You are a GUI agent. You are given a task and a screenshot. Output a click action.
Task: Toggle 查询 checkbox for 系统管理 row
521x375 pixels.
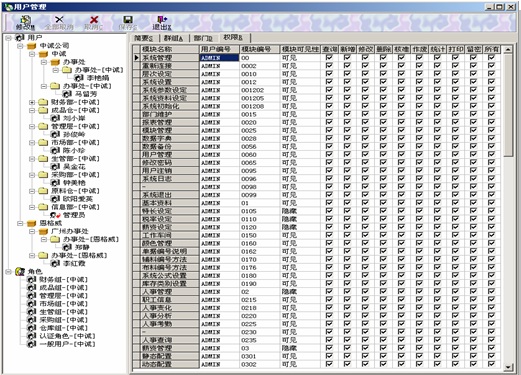[329, 58]
